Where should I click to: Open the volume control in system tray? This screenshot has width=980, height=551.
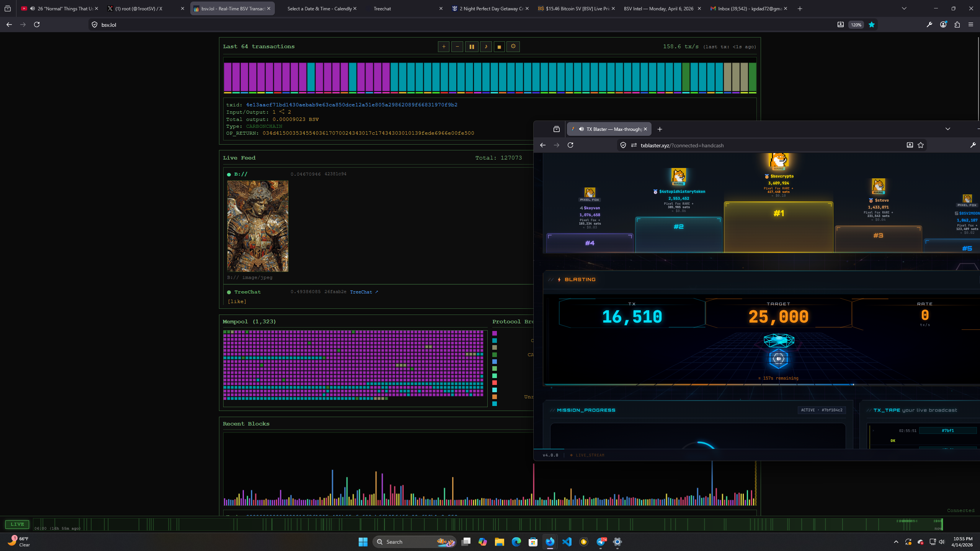click(942, 542)
